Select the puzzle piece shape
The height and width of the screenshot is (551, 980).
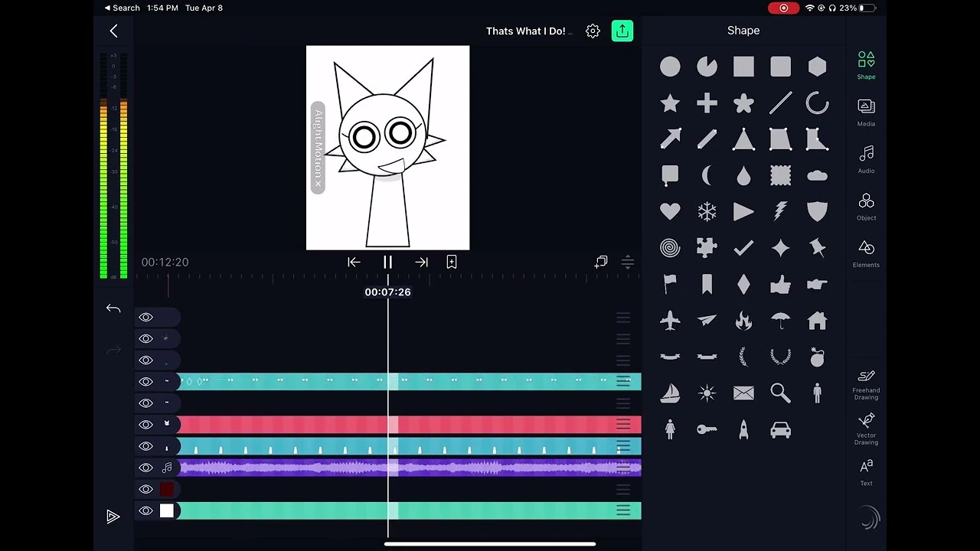click(707, 248)
